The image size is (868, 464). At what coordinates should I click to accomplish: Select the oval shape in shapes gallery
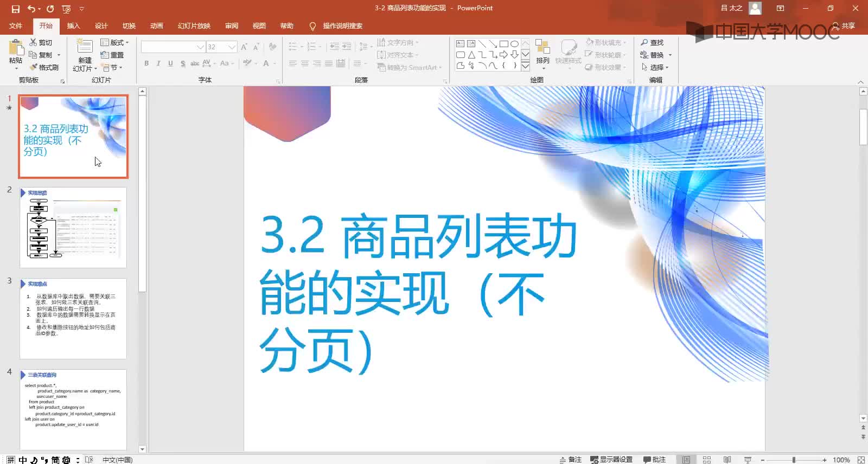tap(514, 43)
